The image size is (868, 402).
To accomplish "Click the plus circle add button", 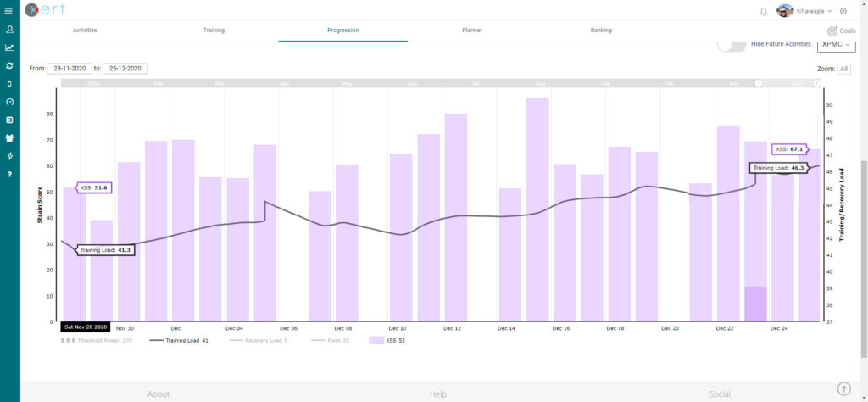I will [x=843, y=11].
